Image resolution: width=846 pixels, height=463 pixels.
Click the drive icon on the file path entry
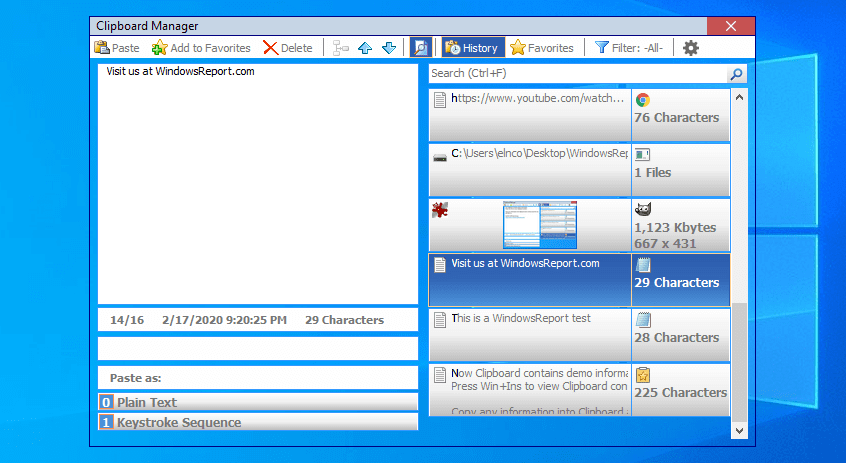(x=440, y=157)
